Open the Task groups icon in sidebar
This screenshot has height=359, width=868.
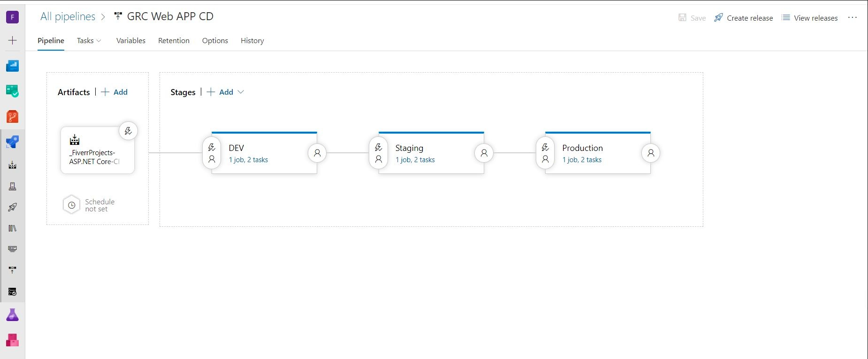12,249
